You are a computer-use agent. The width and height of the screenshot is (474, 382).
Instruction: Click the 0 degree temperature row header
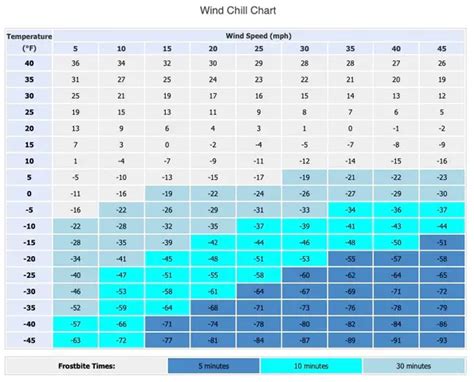29,194
